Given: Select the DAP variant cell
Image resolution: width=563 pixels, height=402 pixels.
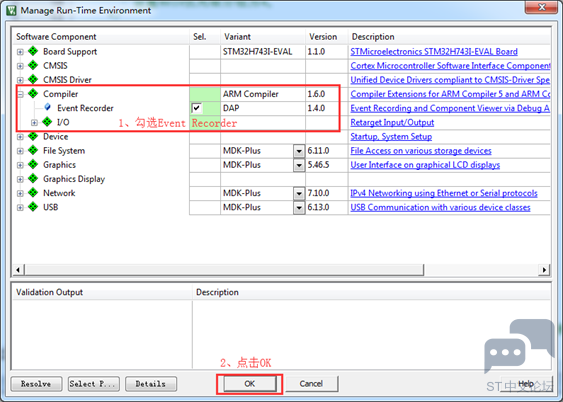Looking at the screenshot, I should 263,108.
